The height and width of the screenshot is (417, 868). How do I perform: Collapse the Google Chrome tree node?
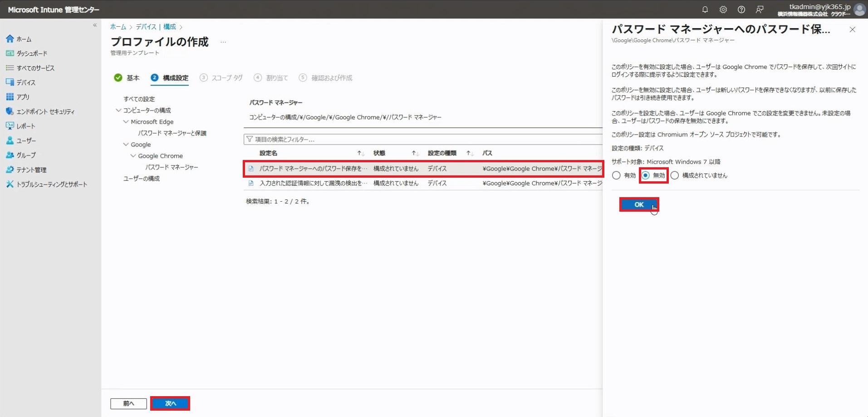(x=133, y=155)
